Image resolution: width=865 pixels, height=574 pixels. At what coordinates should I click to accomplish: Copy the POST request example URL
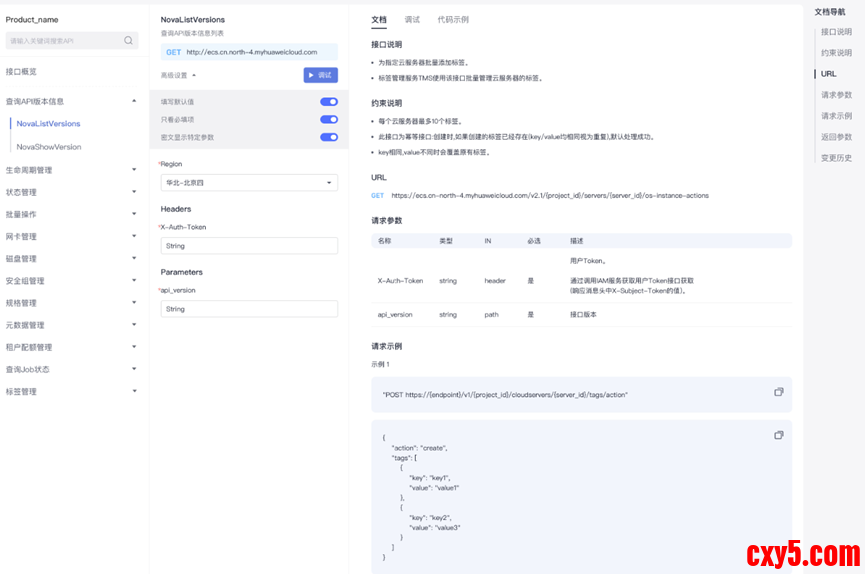779,392
